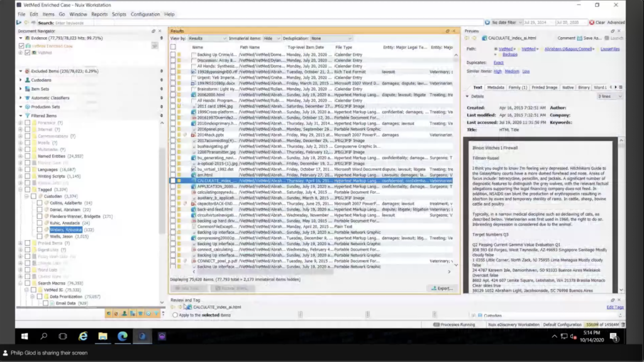Open the preview tab list icon
Image resolution: width=644 pixels, height=362 pixels.
coord(621,87)
